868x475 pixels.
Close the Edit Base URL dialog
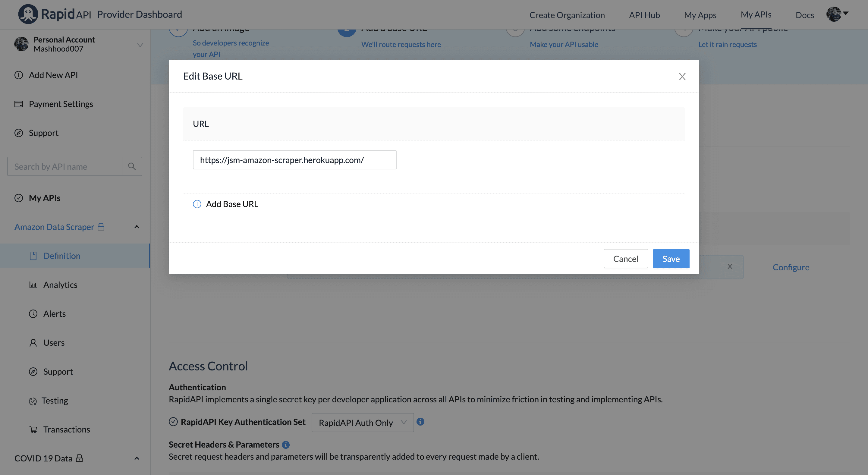coord(682,77)
